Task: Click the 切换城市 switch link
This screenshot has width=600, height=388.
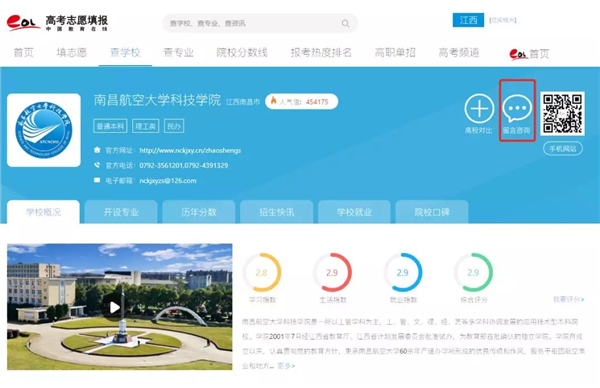Action: point(503,20)
